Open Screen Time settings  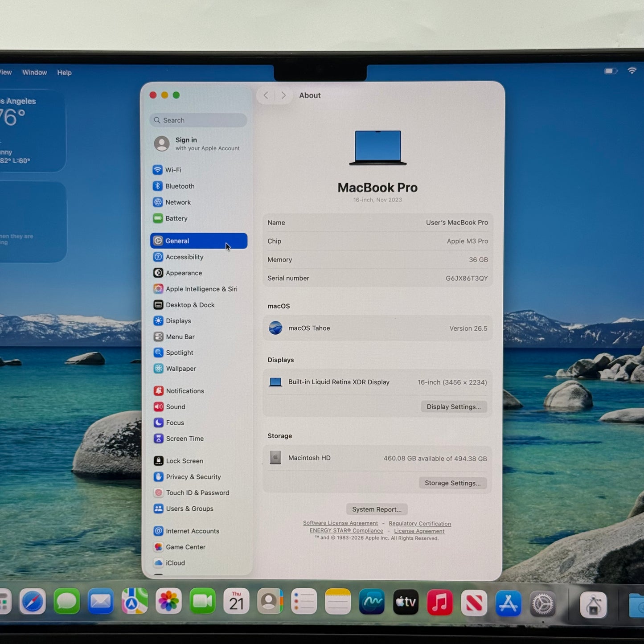[x=198, y=439]
